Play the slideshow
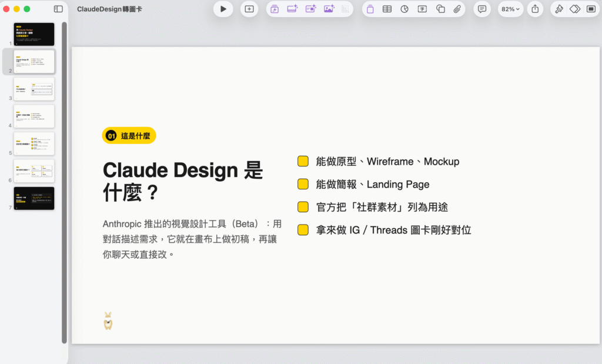This screenshot has height=364, width=602. coord(223,9)
